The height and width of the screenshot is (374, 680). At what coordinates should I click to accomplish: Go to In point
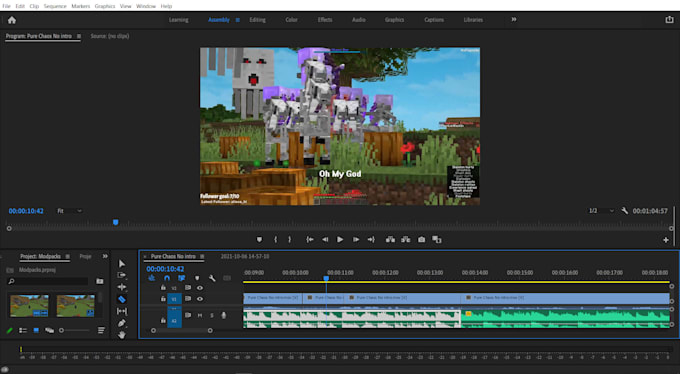[x=310, y=239]
